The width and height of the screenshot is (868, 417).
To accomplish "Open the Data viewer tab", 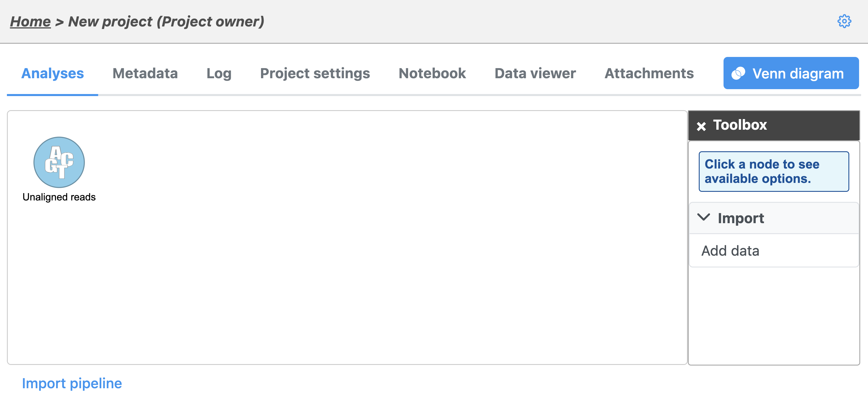I will click(535, 73).
